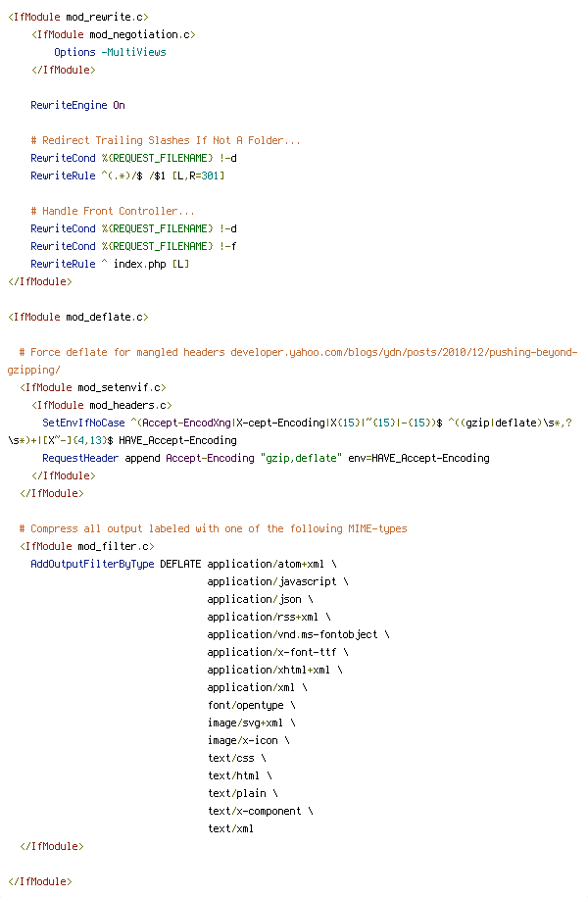Click the opening IfModule mod_rewrite.c line

click(x=78, y=18)
